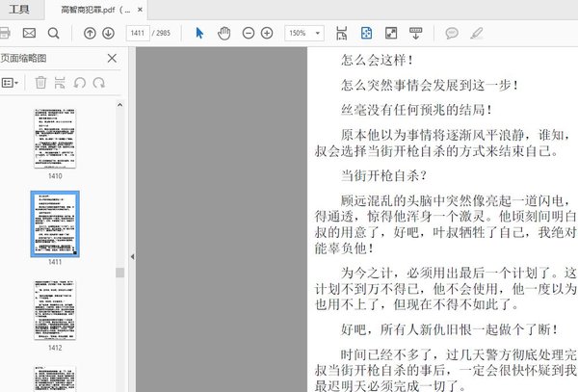Collapse the left navigation pane arrow
This screenshot has height=392, width=578.
point(132,257)
